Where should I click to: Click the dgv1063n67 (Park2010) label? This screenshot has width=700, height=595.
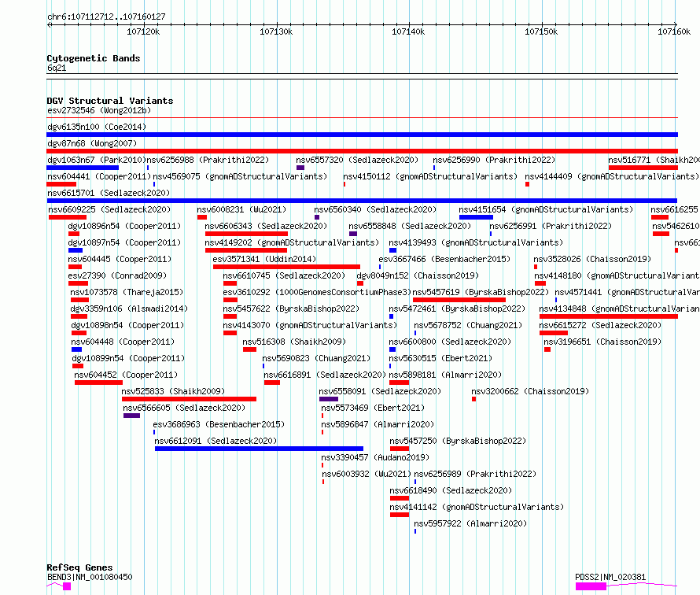point(97,160)
